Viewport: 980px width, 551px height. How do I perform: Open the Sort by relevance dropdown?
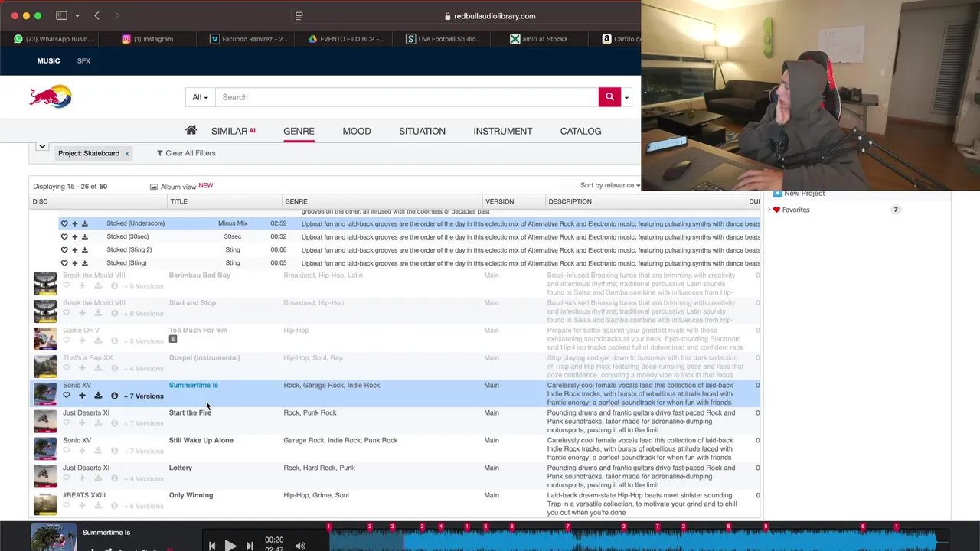coord(609,185)
